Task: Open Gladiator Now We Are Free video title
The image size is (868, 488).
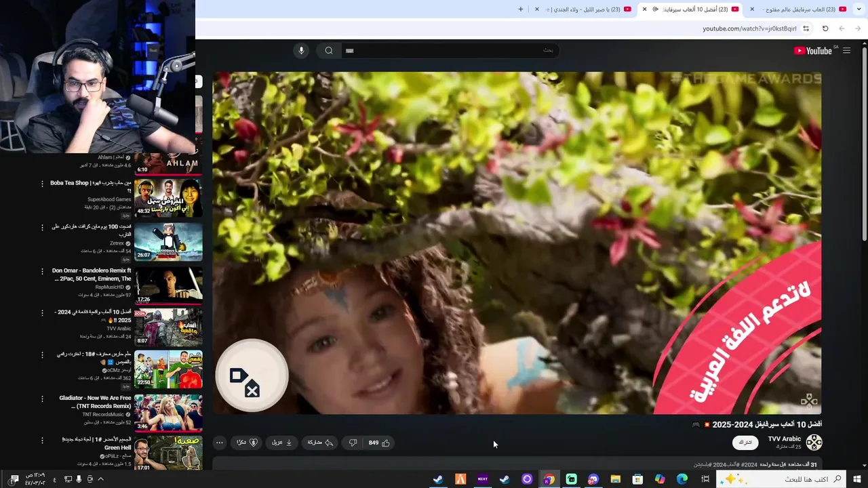Action: pyautogui.click(x=94, y=402)
